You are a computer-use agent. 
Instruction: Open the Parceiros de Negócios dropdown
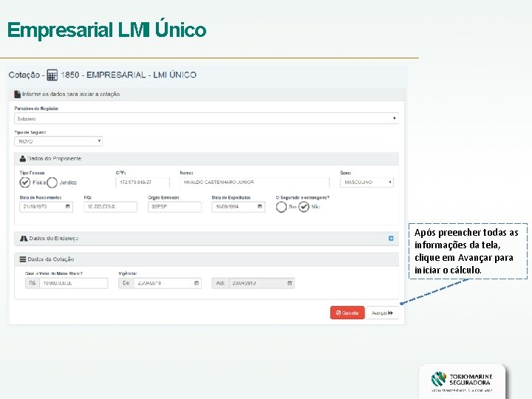pos(206,118)
